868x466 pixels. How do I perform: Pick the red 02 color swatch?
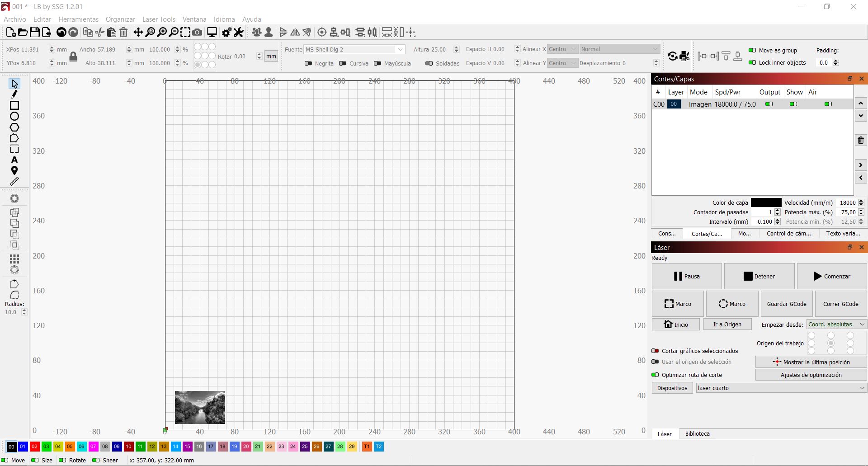tap(34, 447)
